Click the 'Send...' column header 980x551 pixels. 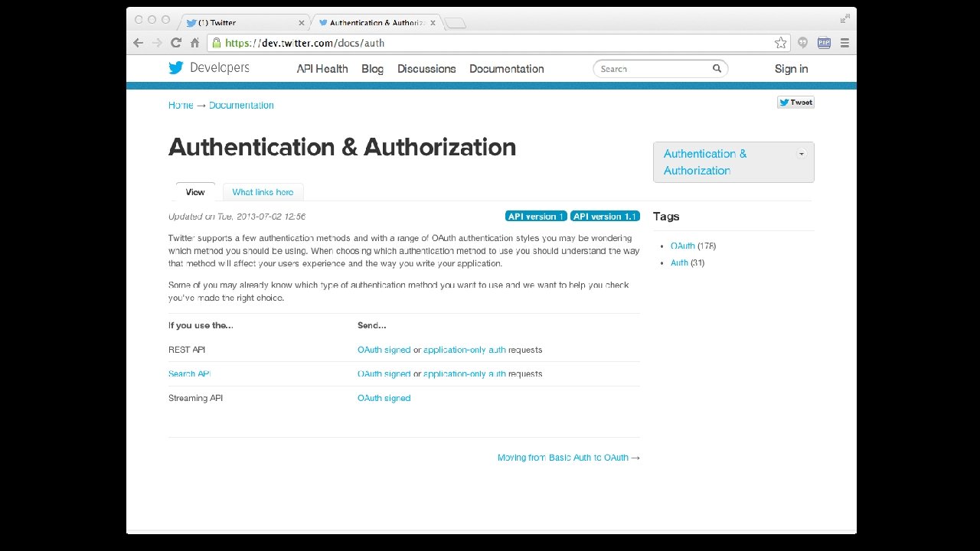coord(371,325)
